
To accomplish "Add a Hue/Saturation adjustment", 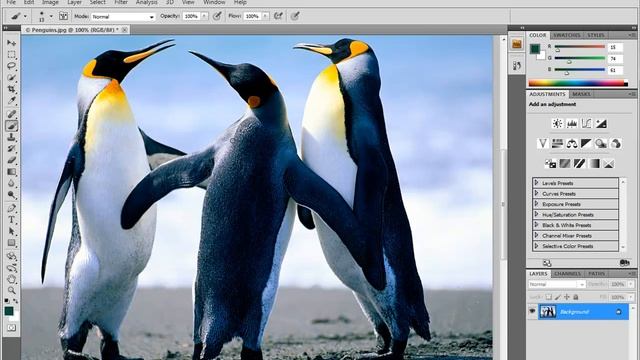I will (x=557, y=143).
